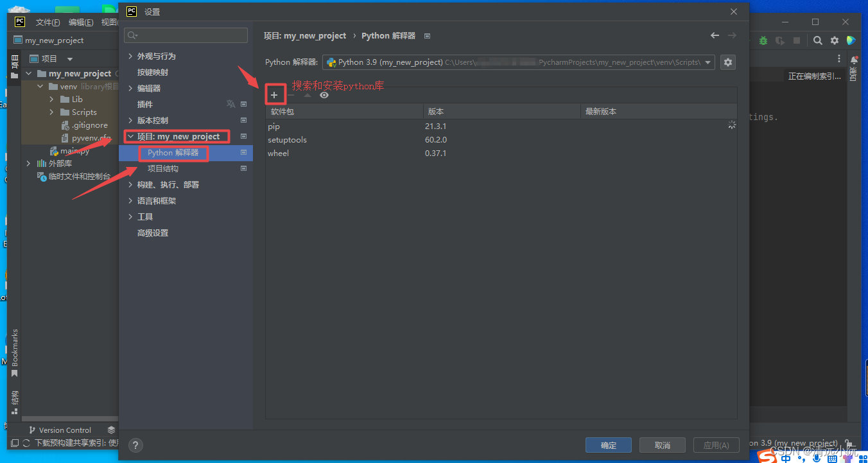Expand the 语言和框架 settings category

pyautogui.click(x=130, y=201)
